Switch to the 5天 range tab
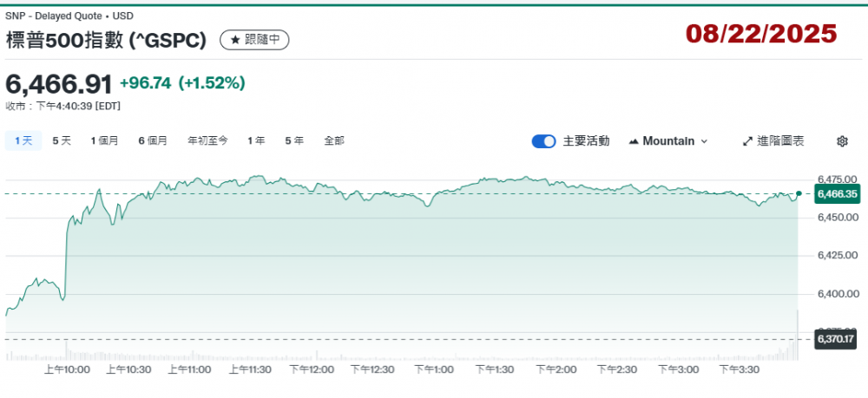The image size is (868, 398). (x=62, y=140)
